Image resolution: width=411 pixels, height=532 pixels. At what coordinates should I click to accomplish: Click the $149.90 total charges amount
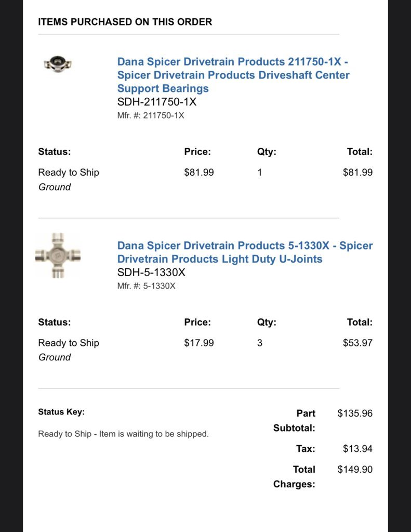point(355,469)
